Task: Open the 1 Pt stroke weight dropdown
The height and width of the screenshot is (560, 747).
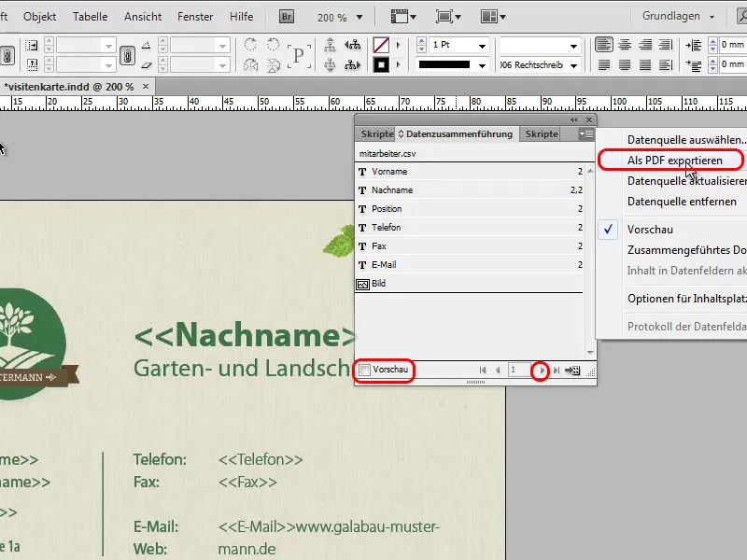Action: (484, 45)
